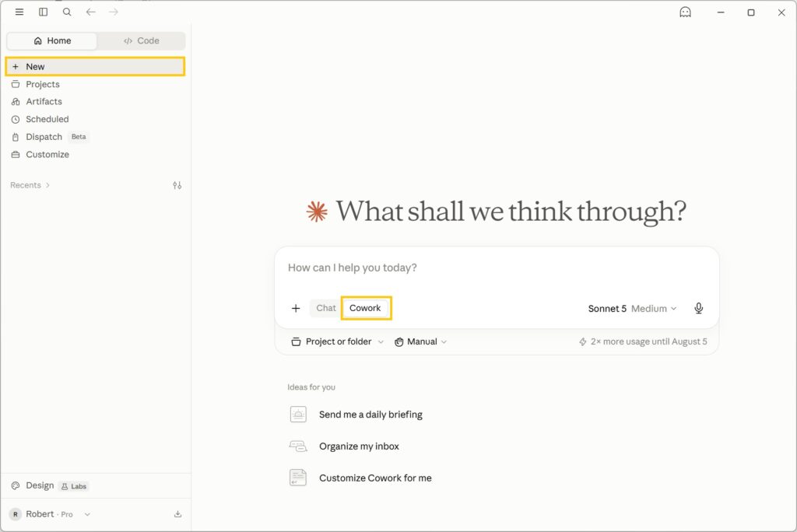Viewport: 797px width, 532px height.
Task: Click the inbox chat bubbles icon
Action: coord(298,446)
